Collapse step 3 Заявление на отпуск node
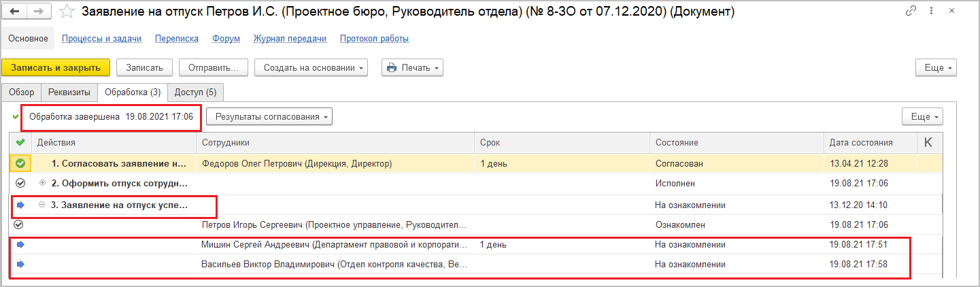 coord(43,205)
